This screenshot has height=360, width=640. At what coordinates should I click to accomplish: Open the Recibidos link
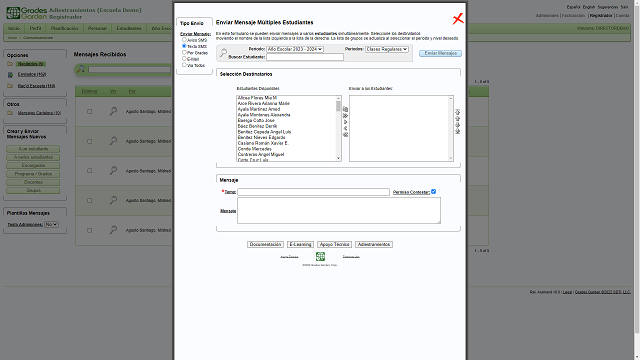tap(31, 64)
